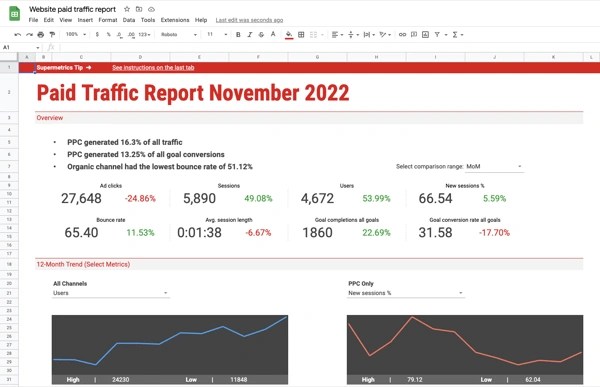
Task: Click the Name box showing A1
Action: click(x=21, y=47)
